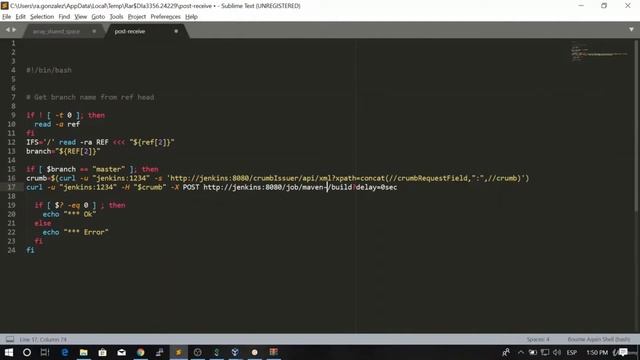The image size is (640, 360).
Task: Click the 1:50 PM clock
Action: (x=597, y=352)
